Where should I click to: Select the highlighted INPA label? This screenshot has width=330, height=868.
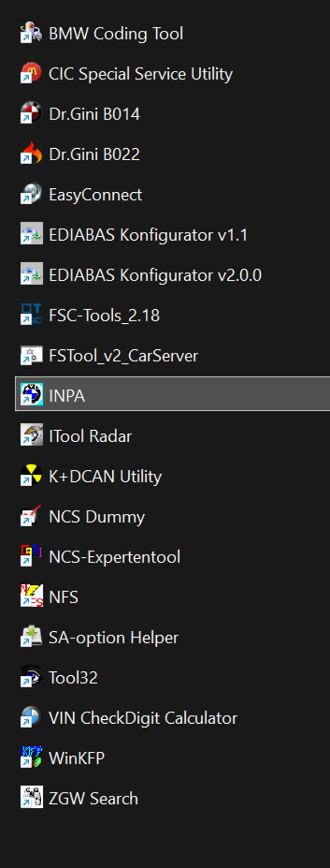click(x=67, y=395)
